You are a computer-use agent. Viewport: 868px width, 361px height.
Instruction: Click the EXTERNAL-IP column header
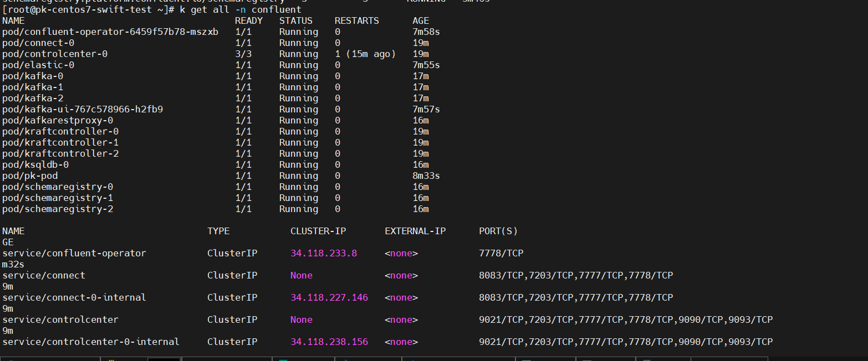tap(415, 231)
